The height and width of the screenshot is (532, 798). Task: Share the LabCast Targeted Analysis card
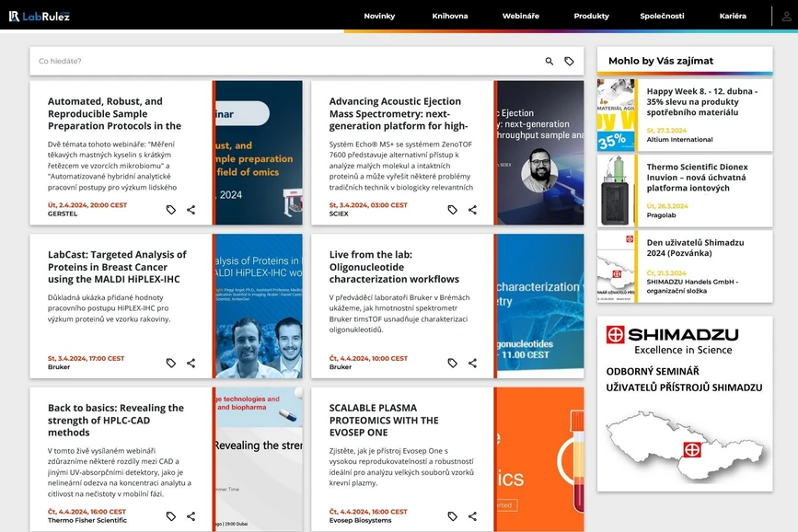tap(191, 363)
